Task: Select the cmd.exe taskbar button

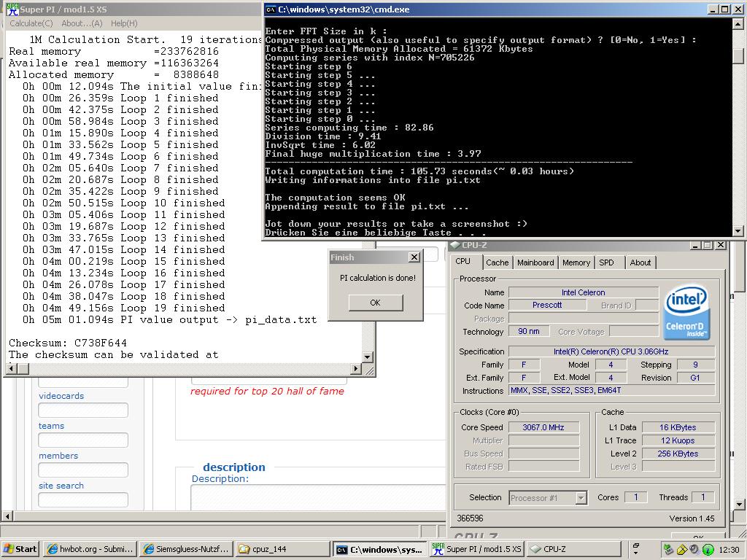Action: [379, 549]
